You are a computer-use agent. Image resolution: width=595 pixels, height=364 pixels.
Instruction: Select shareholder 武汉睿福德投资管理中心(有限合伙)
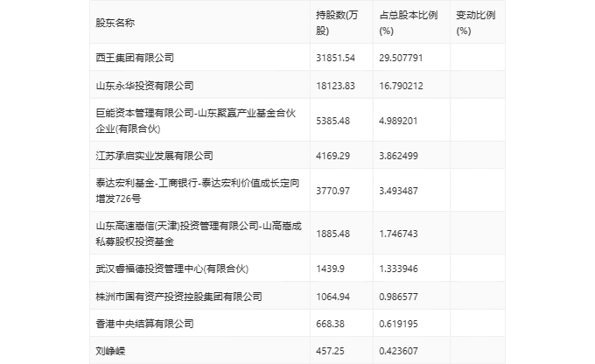171,269
